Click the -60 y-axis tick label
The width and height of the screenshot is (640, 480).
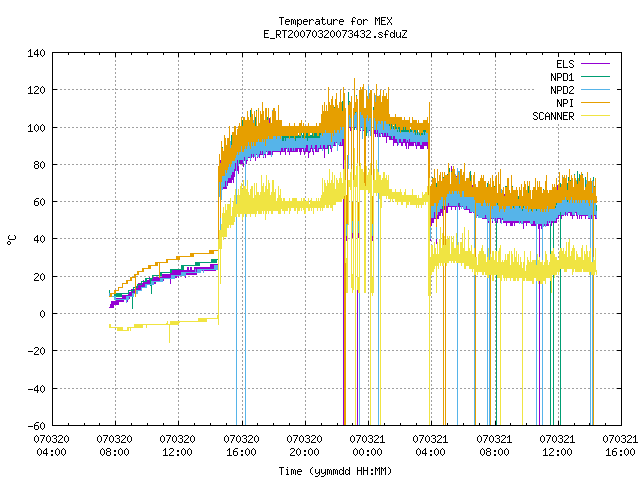click(x=36, y=426)
